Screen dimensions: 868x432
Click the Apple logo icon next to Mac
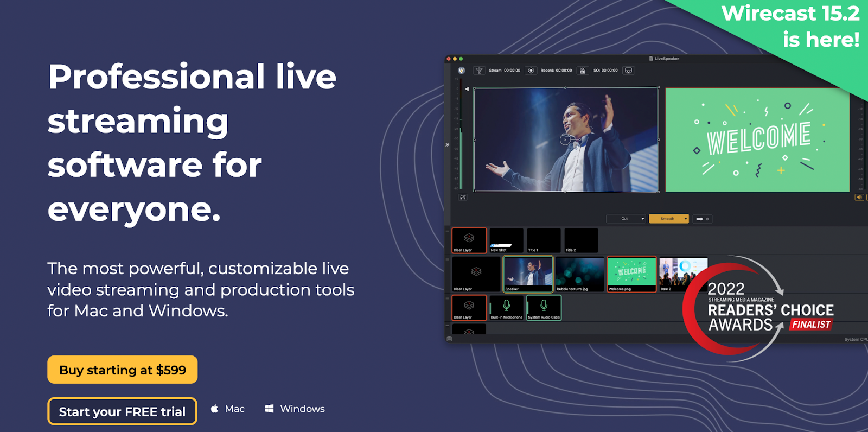click(x=215, y=409)
